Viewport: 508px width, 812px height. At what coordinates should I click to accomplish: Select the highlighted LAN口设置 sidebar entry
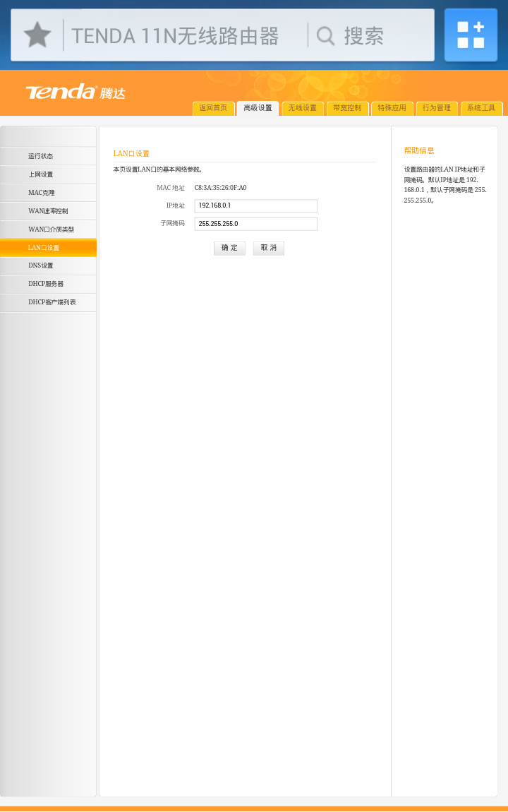coord(48,248)
